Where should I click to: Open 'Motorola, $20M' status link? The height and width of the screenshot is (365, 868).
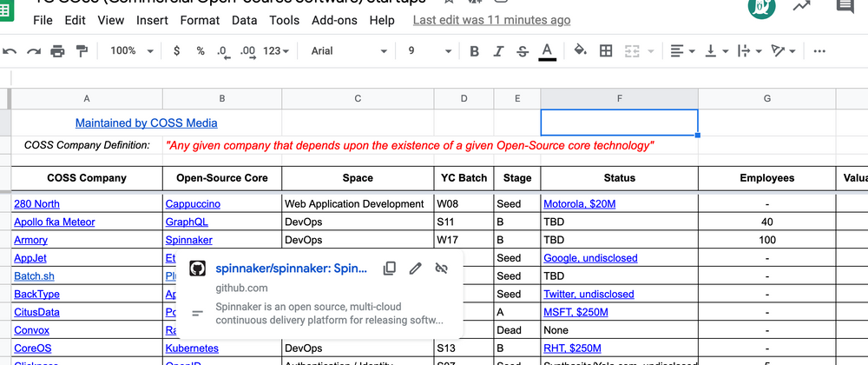[x=579, y=204]
